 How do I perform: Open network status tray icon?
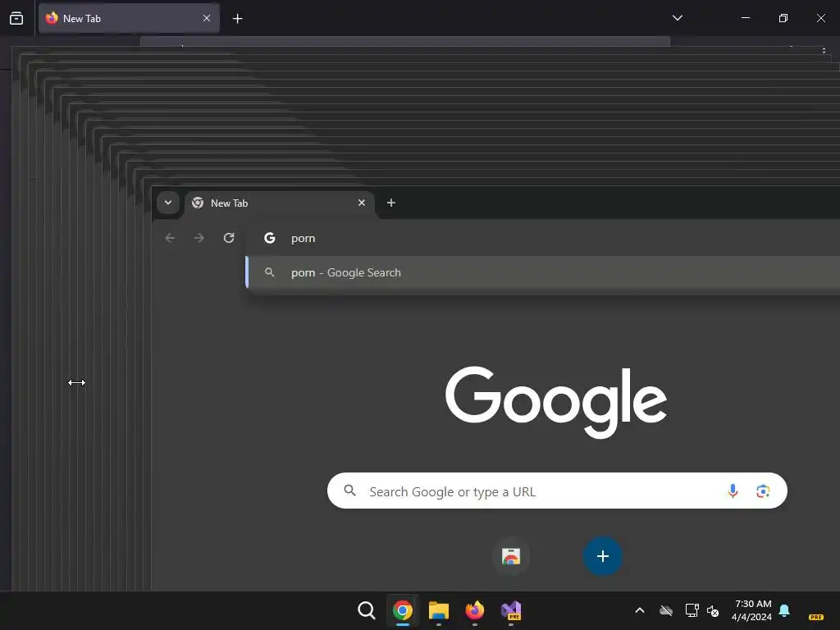pyautogui.click(x=692, y=610)
